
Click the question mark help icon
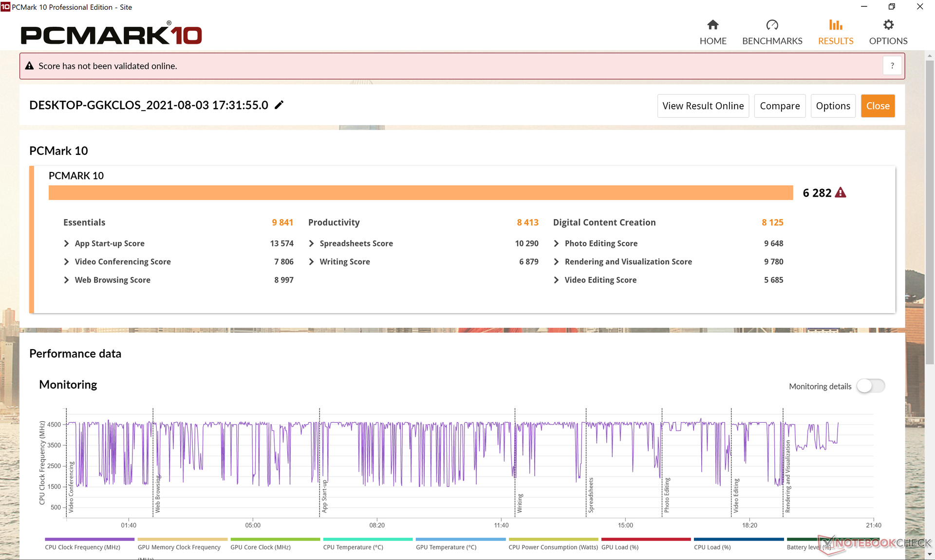(892, 66)
